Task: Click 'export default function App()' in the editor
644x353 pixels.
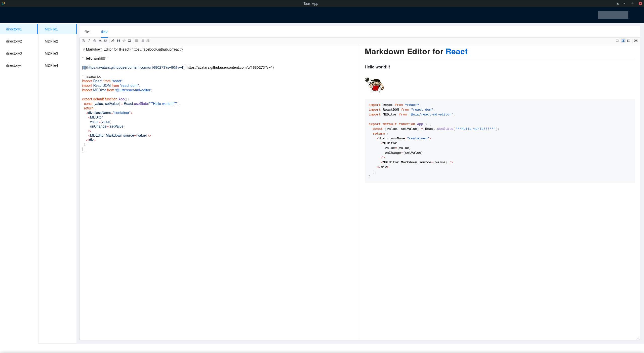Action: (x=106, y=99)
